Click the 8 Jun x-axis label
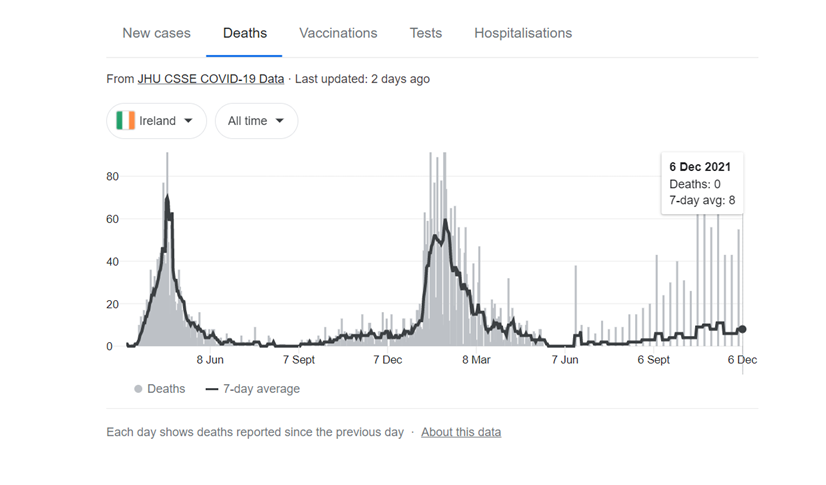Image resolution: width=826 pixels, height=485 pixels. click(x=210, y=360)
